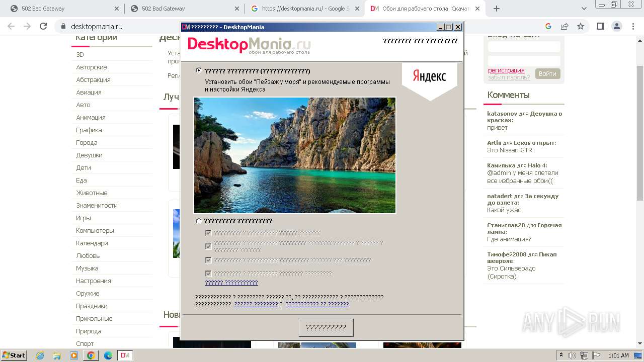Open the Абстракция category
The image size is (644, 362).
point(93,79)
